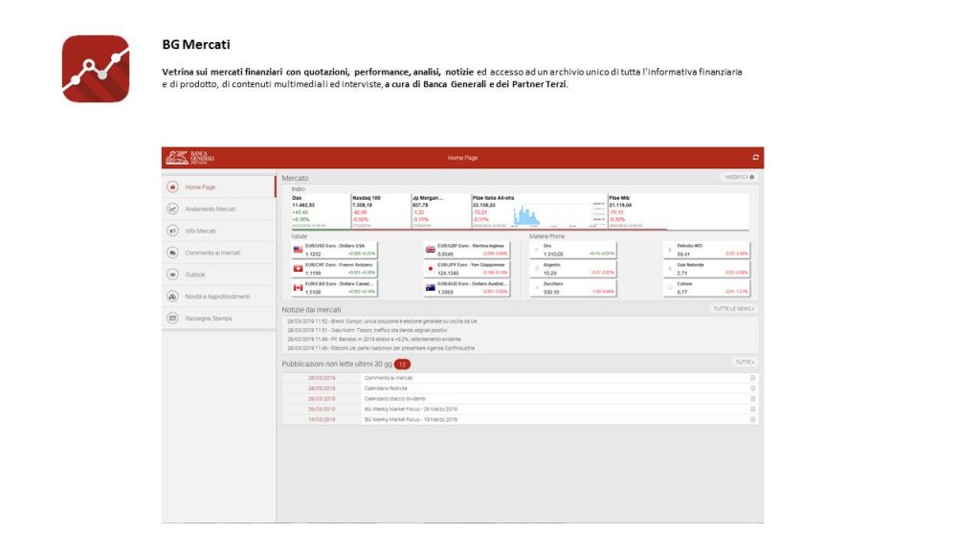Viewport: 980px width, 551px height.
Task: Click the TUTTE button for publications
Action: point(745,363)
